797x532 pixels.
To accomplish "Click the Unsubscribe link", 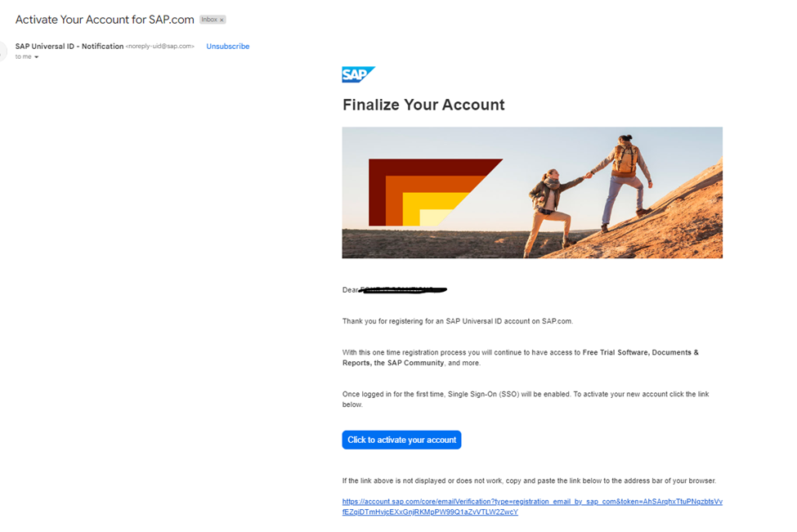I will click(228, 47).
